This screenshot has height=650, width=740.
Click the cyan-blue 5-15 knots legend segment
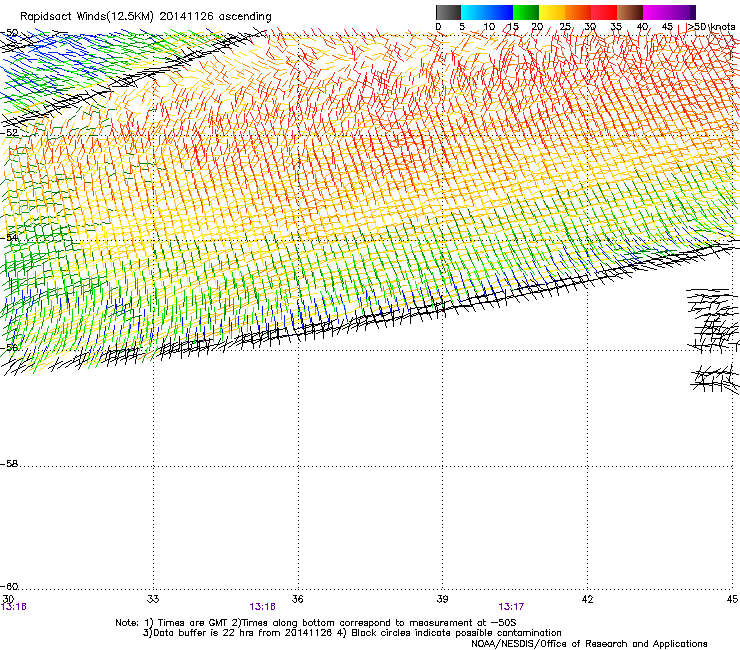pos(487,12)
